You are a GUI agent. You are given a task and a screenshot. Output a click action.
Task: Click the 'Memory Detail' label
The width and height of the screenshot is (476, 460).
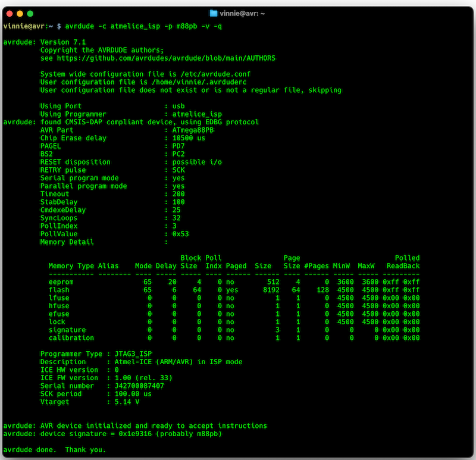coord(67,242)
